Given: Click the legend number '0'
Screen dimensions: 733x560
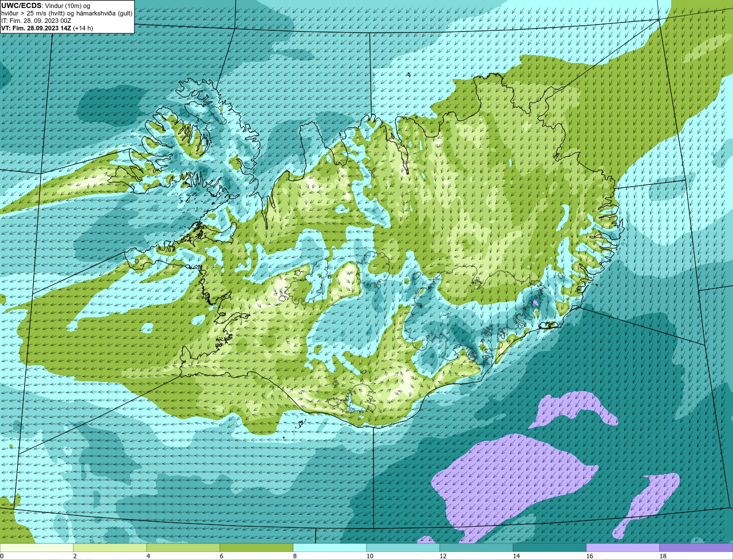Looking at the screenshot, I should (x=2, y=556).
